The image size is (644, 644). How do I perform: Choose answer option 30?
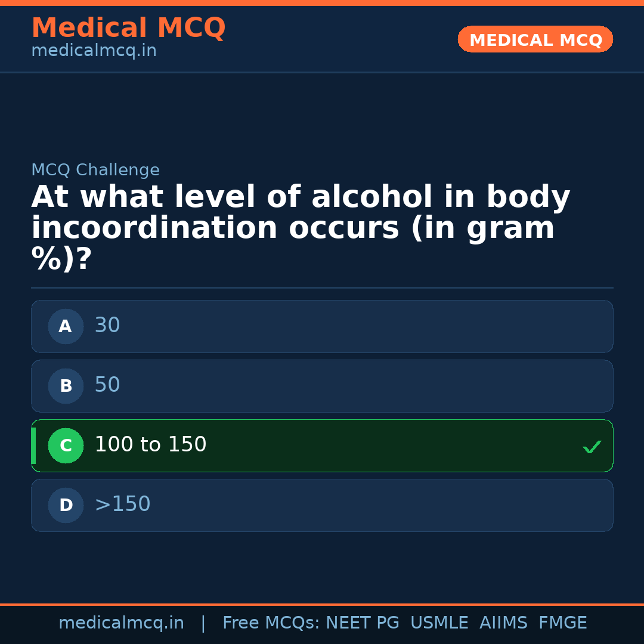[322, 326]
